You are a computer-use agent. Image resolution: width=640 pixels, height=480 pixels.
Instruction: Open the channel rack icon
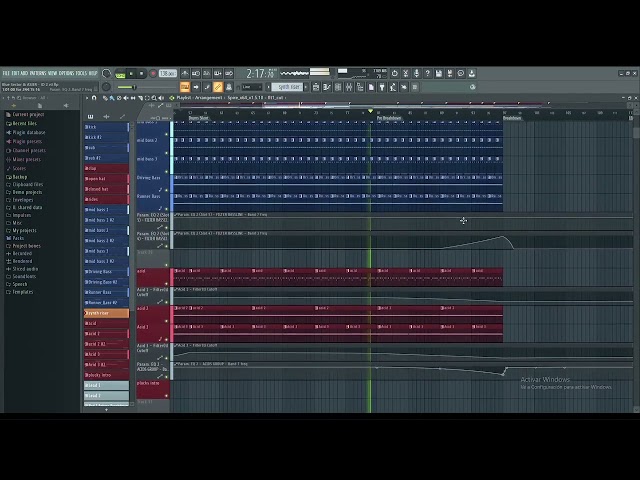pyautogui.click(x=338, y=87)
